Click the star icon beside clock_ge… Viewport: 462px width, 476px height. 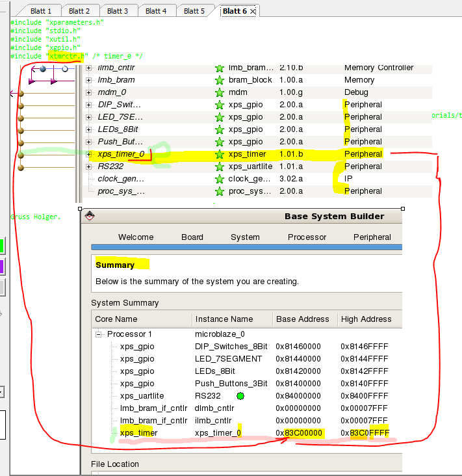pyautogui.click(x=220, y=179)
